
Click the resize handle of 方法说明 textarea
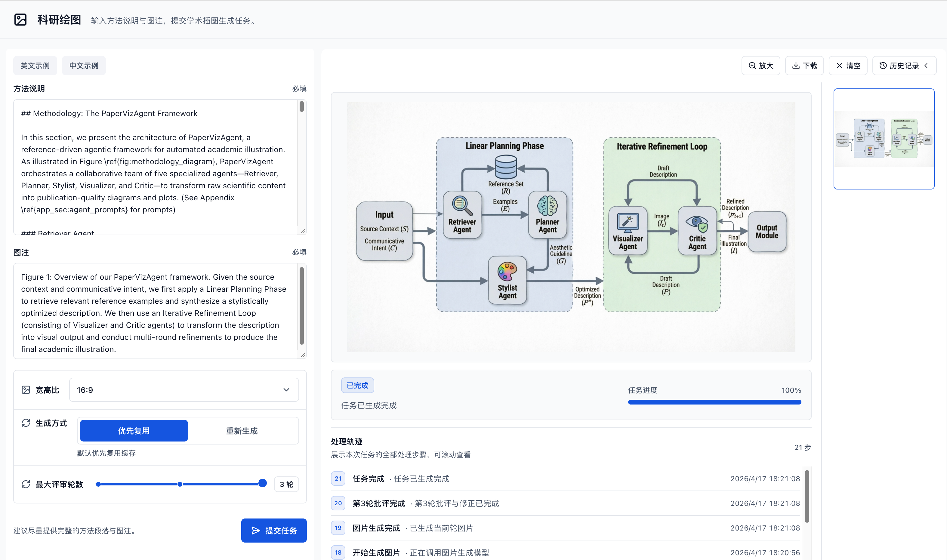coord(303,231)
